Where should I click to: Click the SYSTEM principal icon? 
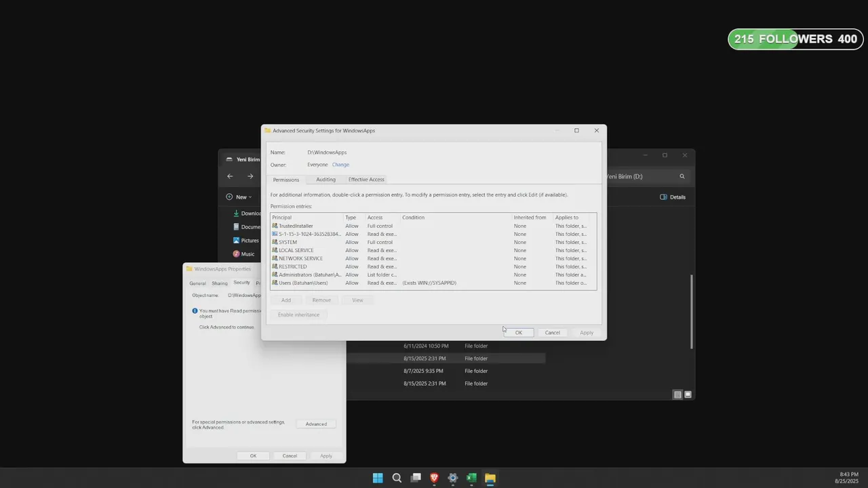(x=275, y=242)
